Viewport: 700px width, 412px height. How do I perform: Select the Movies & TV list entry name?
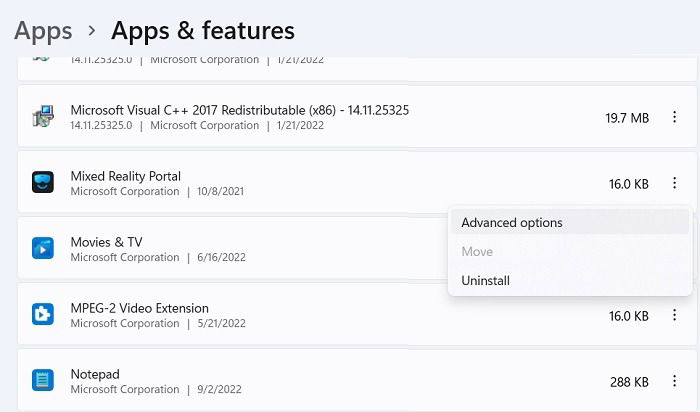[x=106, y=242]
